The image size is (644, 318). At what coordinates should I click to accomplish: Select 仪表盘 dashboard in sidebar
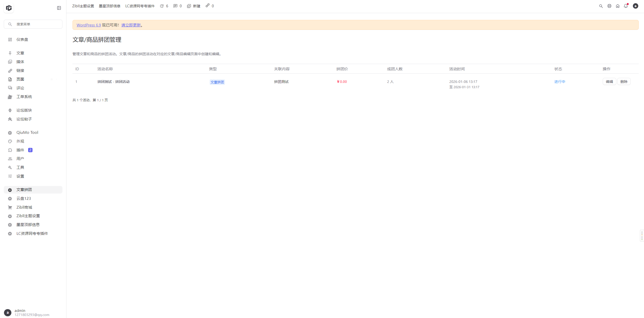(x=22, y=40)
